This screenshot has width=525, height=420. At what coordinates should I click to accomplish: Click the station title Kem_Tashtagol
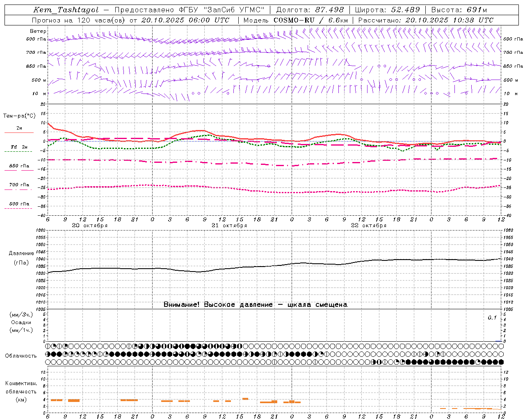[66, 10]
